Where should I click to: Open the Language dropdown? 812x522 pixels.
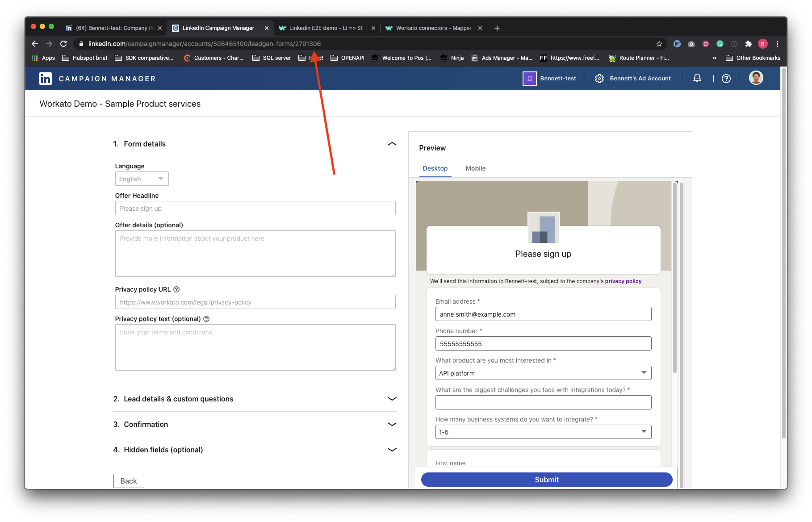click(x=142, y=179)
